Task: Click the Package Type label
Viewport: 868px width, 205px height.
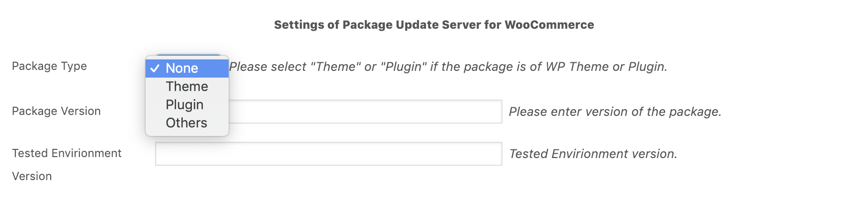Action: (x=49, y=66)
